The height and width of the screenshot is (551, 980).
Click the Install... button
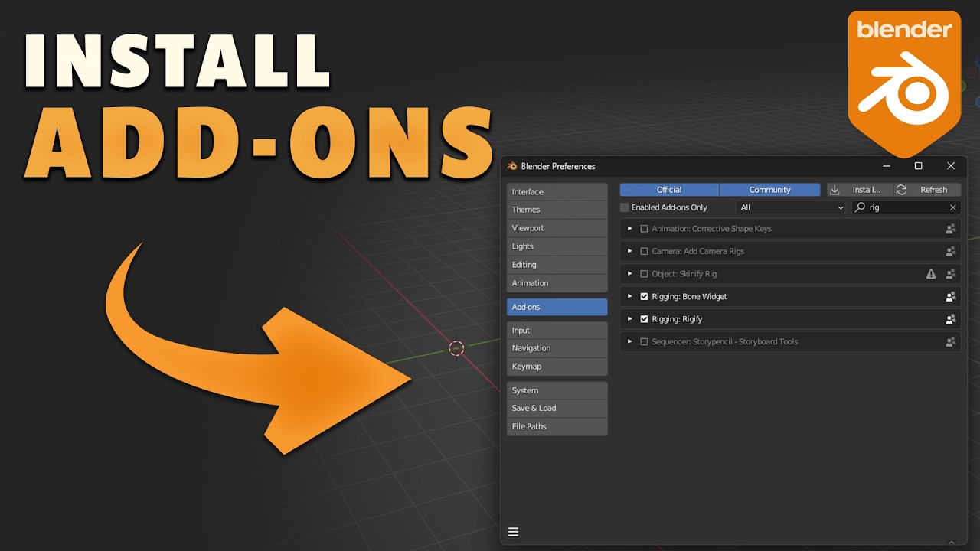coord(859,190)
